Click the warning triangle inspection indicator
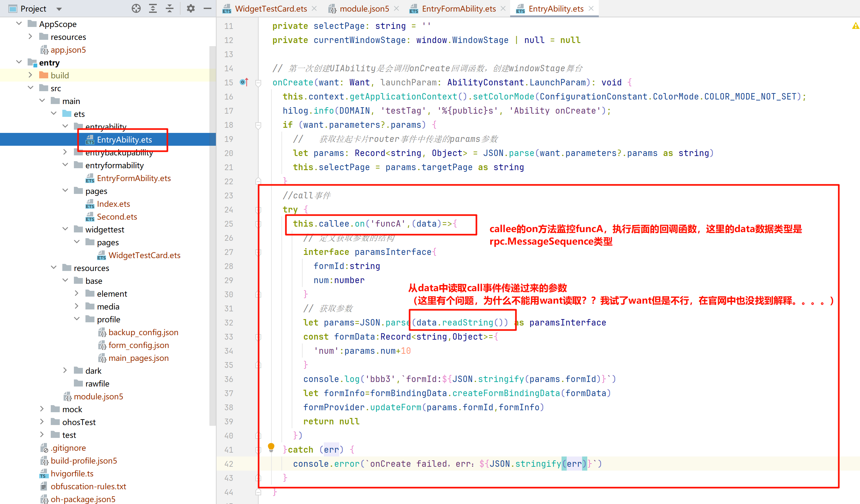 (x=855, y=26)
